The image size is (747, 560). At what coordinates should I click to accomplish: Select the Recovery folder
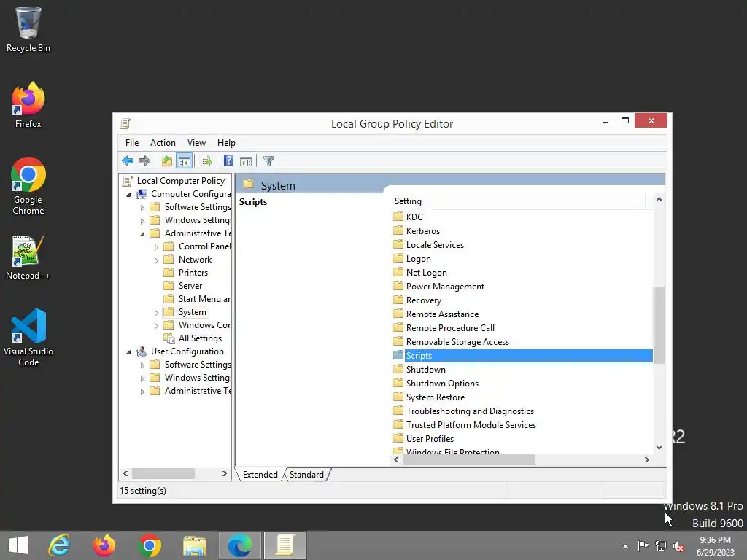pos(424,300)
